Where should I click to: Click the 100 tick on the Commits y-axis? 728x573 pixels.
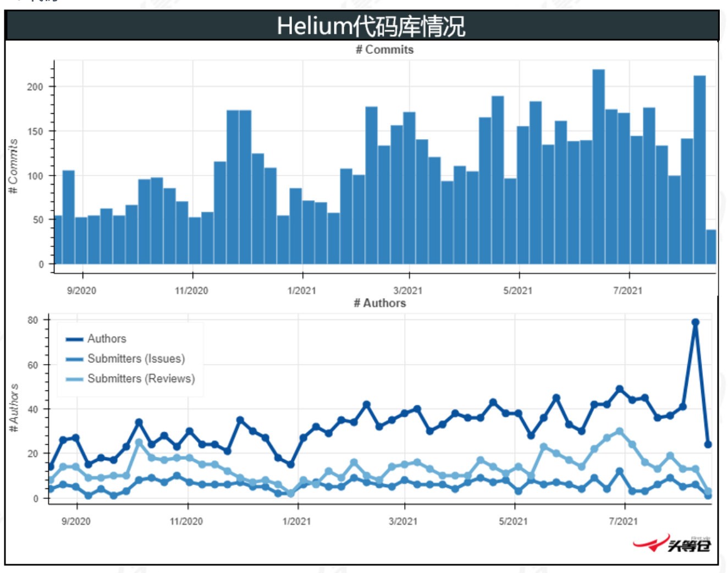35,176
